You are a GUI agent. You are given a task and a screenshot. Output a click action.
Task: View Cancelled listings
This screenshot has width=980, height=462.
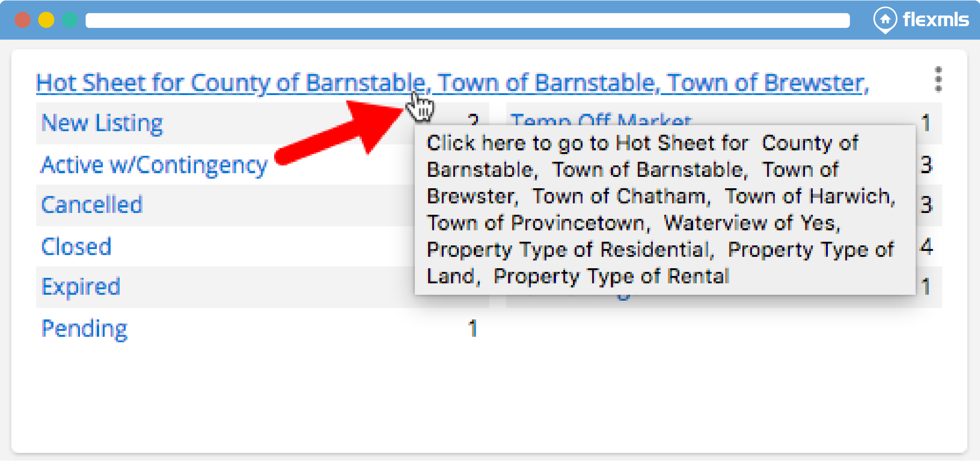(92, 205)
